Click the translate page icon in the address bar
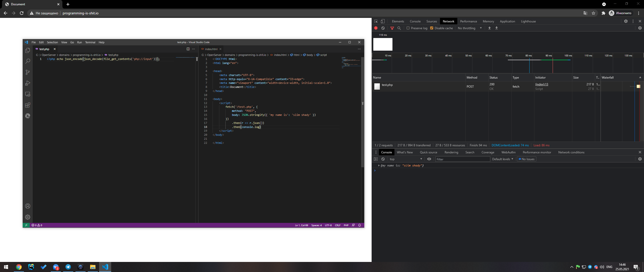Image resolution: width=644 pixels, height=272 pixels. [585, 13]
